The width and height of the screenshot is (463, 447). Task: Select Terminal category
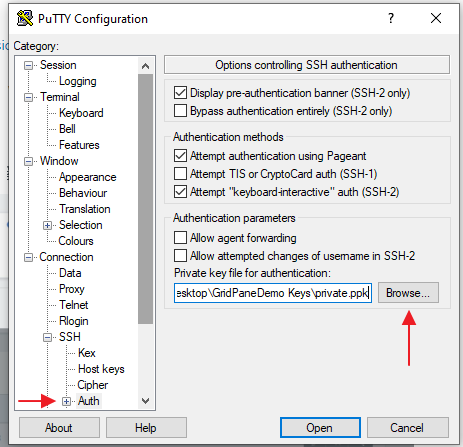60,97
